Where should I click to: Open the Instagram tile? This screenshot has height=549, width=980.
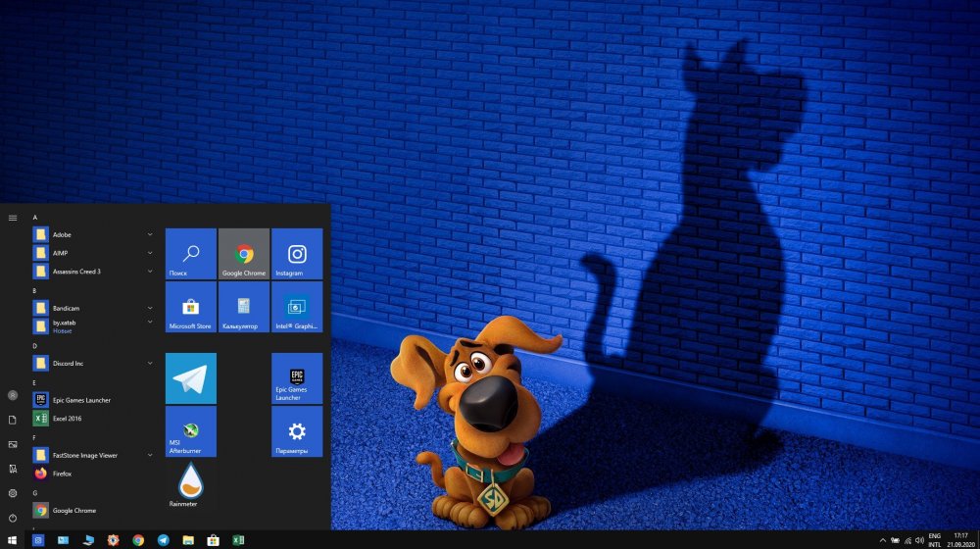click(297, 254)
